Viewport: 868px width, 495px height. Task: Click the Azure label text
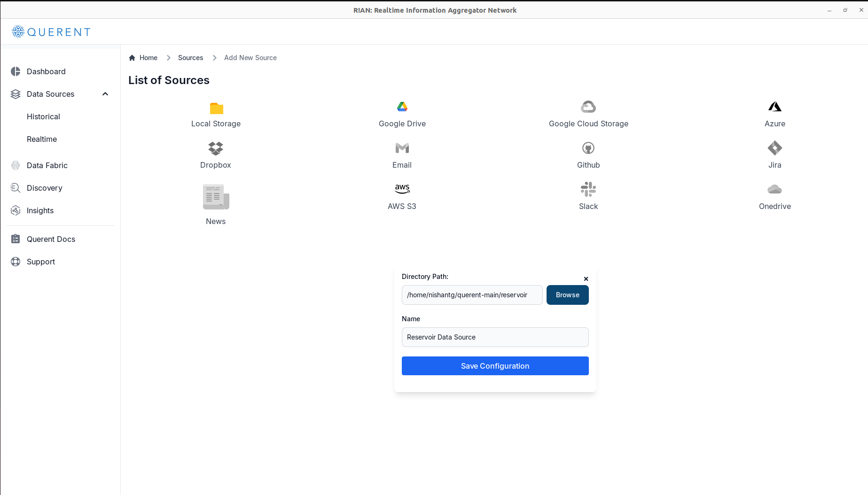tap(775, 124)
